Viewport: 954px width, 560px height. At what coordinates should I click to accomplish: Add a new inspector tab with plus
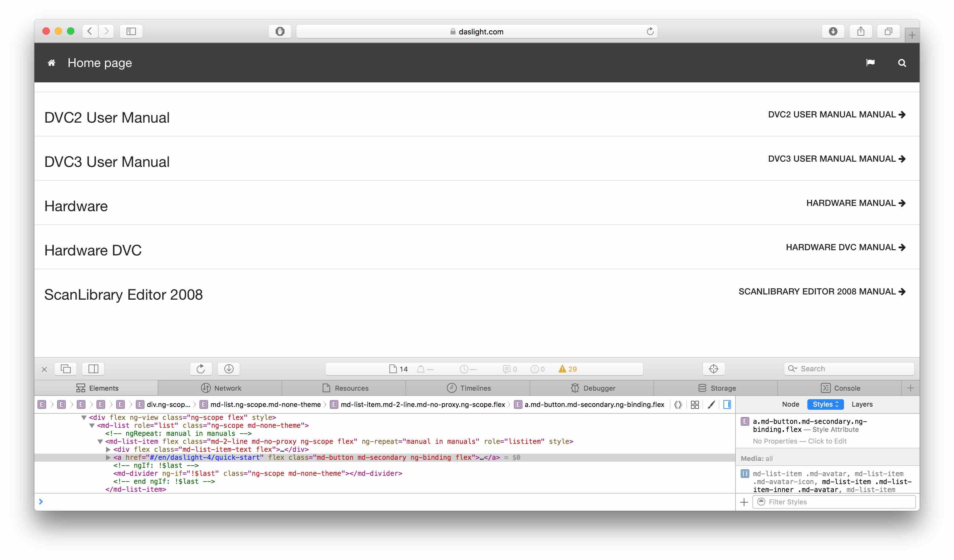911,388
